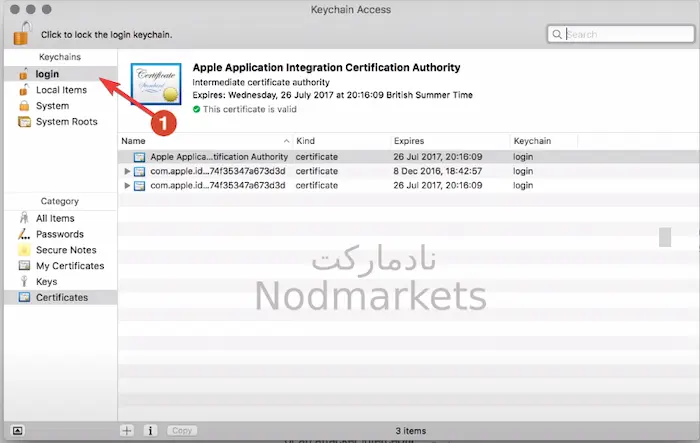Screen dimensions: 700x443
Task: Click the Local Items padlock icon
Action: tap(24, 90)
